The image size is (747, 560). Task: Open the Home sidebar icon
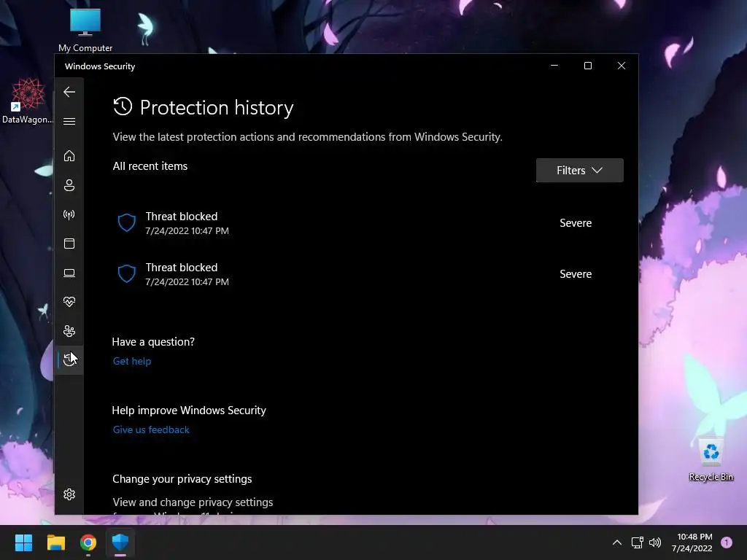click(x=69, y=156)
